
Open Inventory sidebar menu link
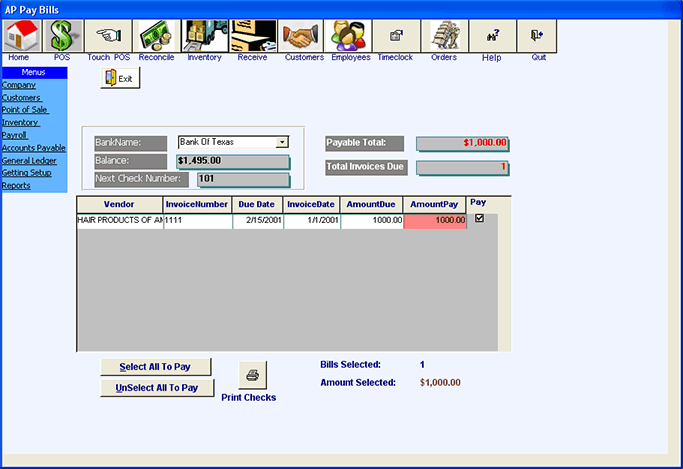pos(20,122)
